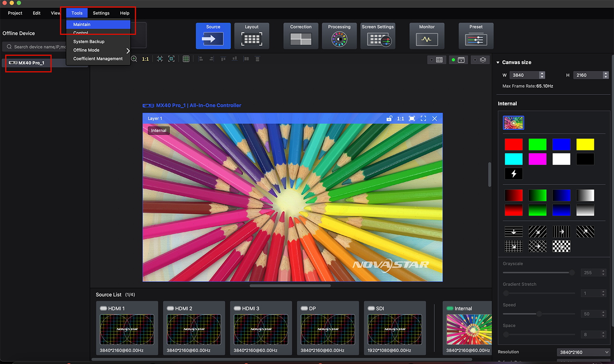Collapse the Canvas size section
Screen dimensions: 614x364
click(498, 63)
